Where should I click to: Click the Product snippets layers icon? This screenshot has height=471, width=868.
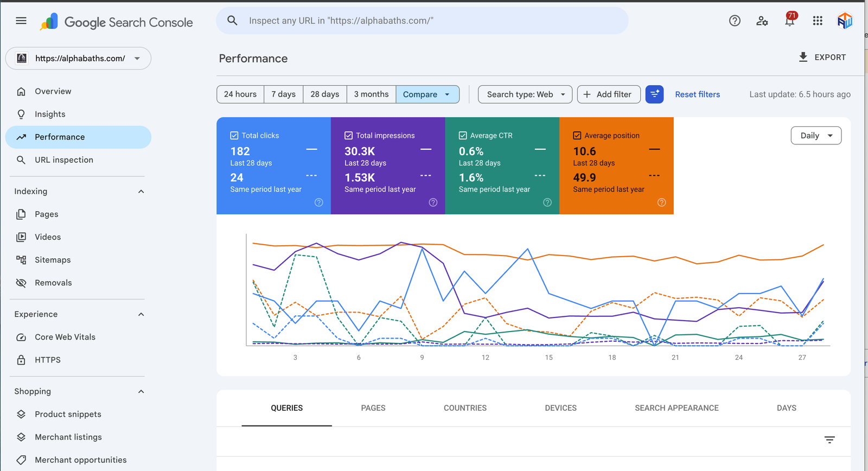pyautogui.click(x=21, y=414)
